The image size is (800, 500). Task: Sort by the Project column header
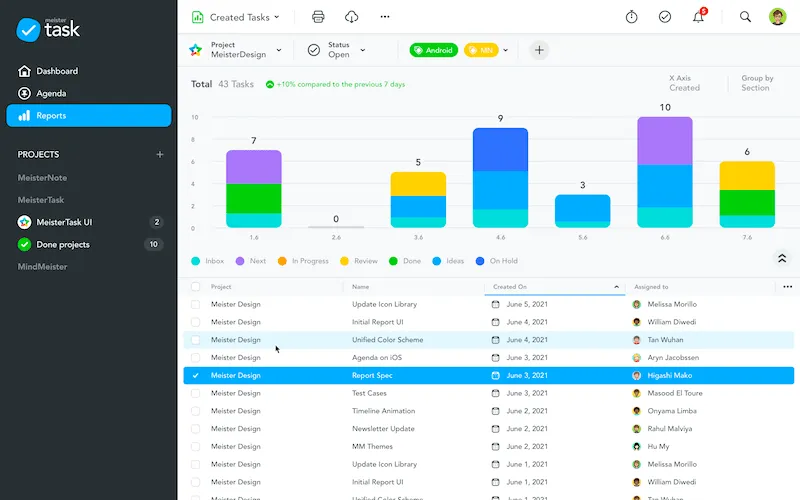click(221, 287)
